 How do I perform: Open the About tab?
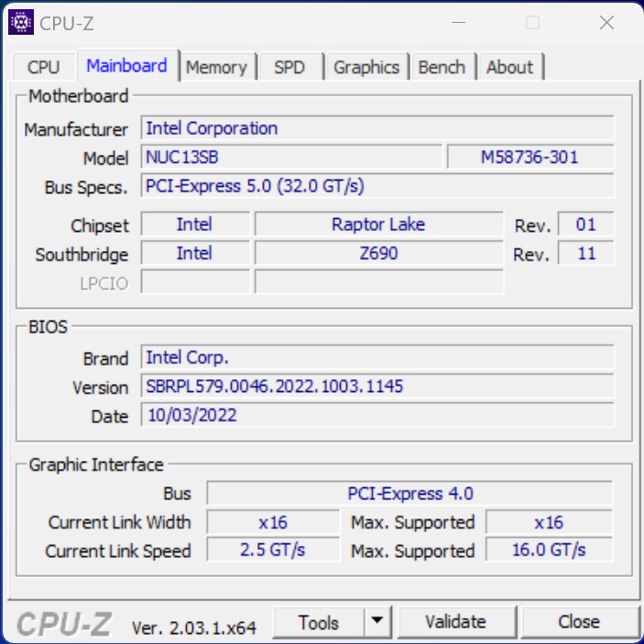point(510,67)
